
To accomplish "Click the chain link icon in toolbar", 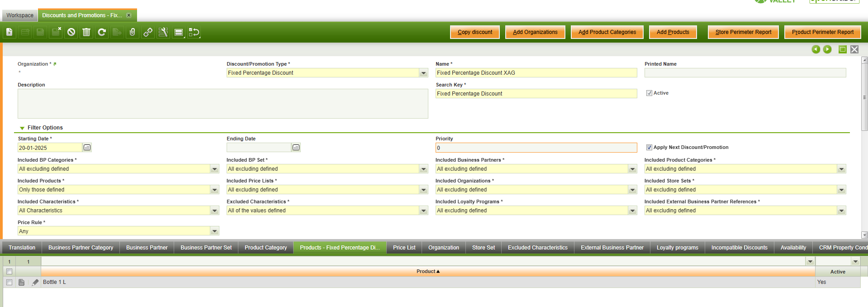I will (148, 32).
